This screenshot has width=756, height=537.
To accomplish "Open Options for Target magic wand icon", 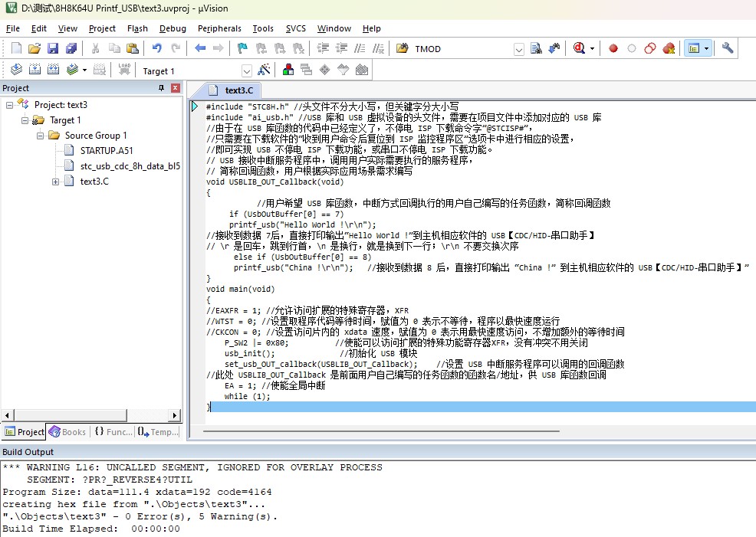I will pos(265,70).
